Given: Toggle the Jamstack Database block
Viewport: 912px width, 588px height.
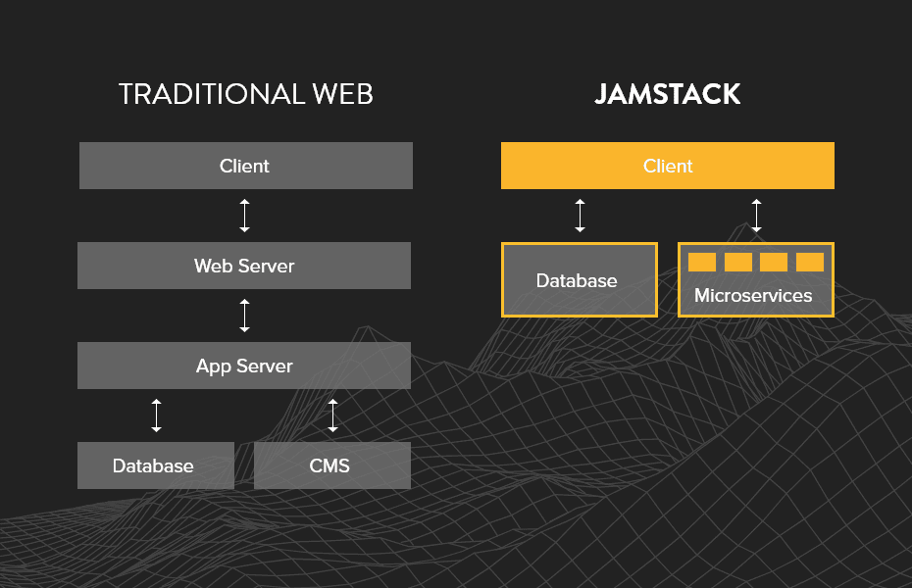Looking at the screenshot, I should [x=579, y=279].
